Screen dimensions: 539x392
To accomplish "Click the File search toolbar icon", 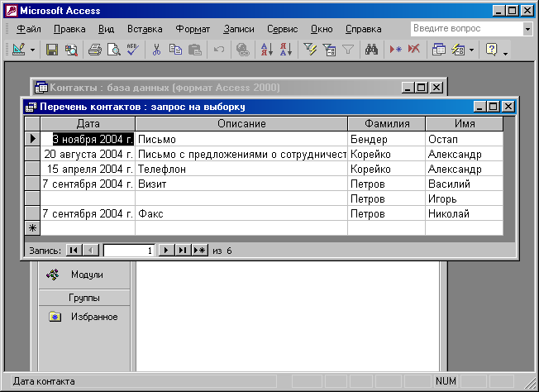I will (x=71, y=50).
